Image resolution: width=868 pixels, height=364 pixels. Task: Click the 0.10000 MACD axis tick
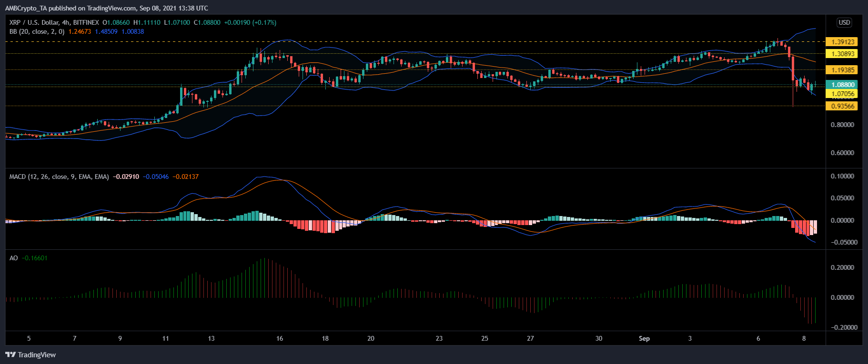pyautogui.click(x=842, y=176)
